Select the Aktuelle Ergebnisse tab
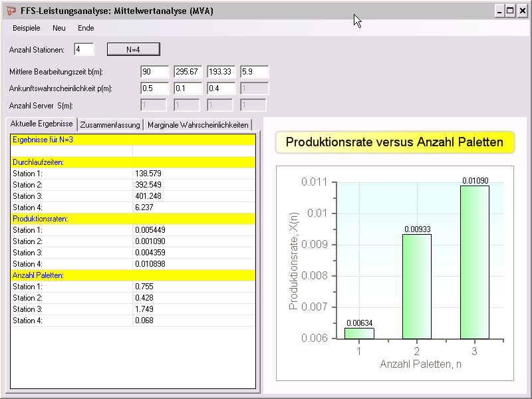This screenshot has height=399, width=532. tap(41, 124)
